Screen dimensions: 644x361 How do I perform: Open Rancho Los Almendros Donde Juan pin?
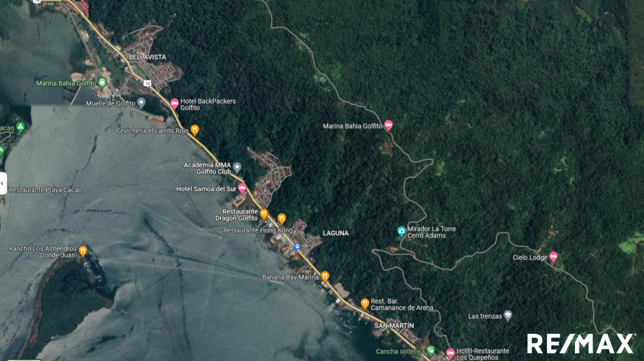[x=83, y=251]
